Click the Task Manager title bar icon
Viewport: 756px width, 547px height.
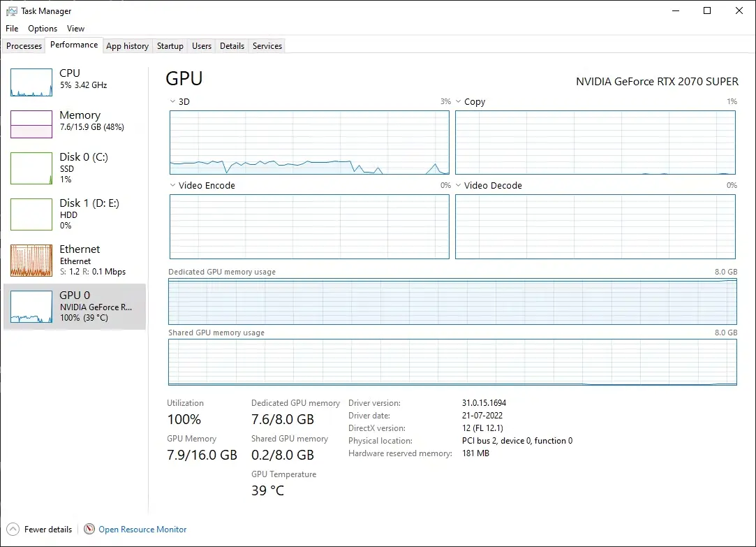12,11
